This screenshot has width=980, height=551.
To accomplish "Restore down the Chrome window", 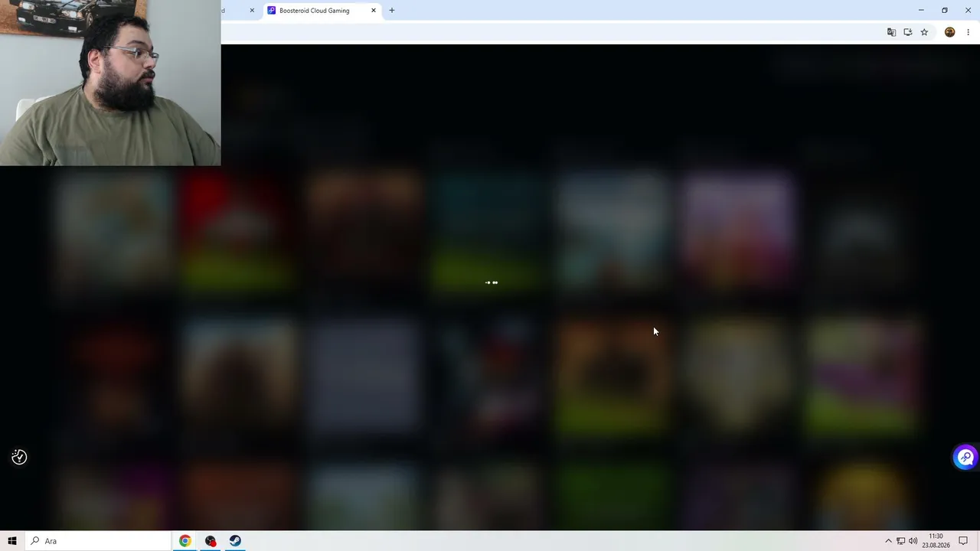I will coord(945,11).
